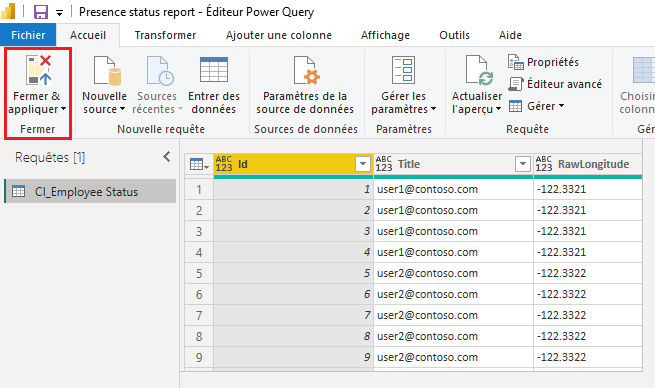Image resolution: width=655 pixels, height=388 pixels.
Task: Select row number 9 in the grid
Action: click(199, 358)
